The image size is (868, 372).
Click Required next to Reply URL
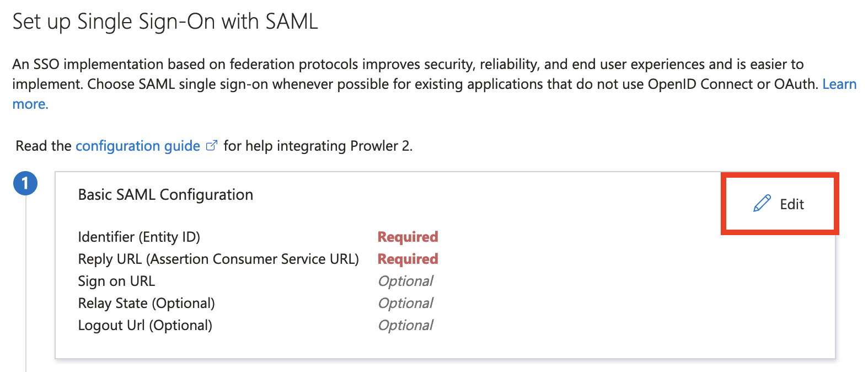pos(408,259)
